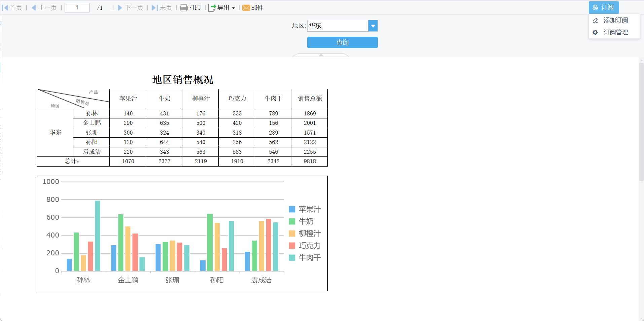The height and width of the screenshot is (321, 644).
Task: Click 孙林's 牛肉干 bar in the chart
Action: pyautogui.click(x=98, y=236)
